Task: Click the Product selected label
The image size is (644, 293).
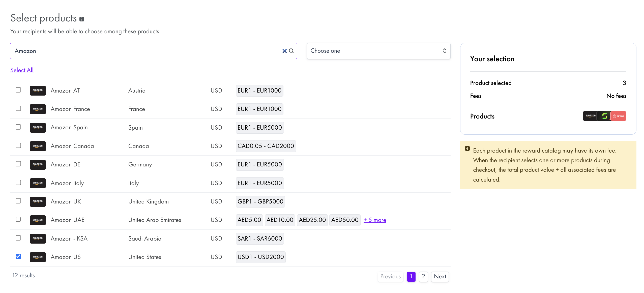Action: click(x=491, y=83)
